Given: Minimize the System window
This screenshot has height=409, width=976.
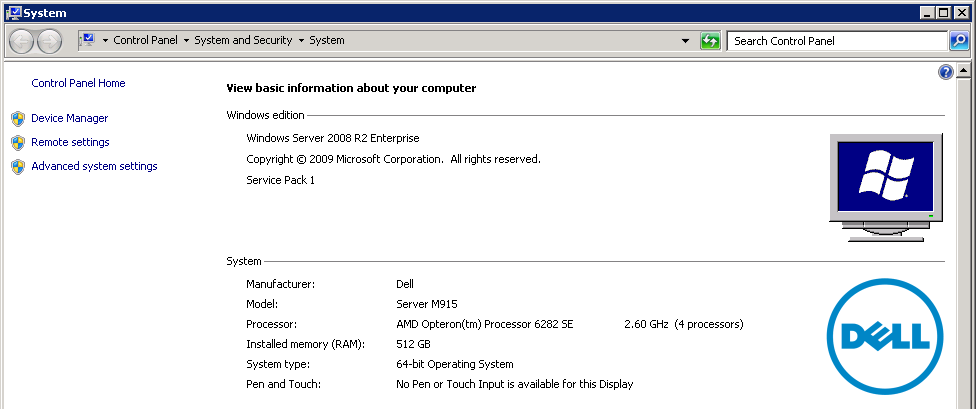Looking at the screenshot, I should click(x=927, y=12).
